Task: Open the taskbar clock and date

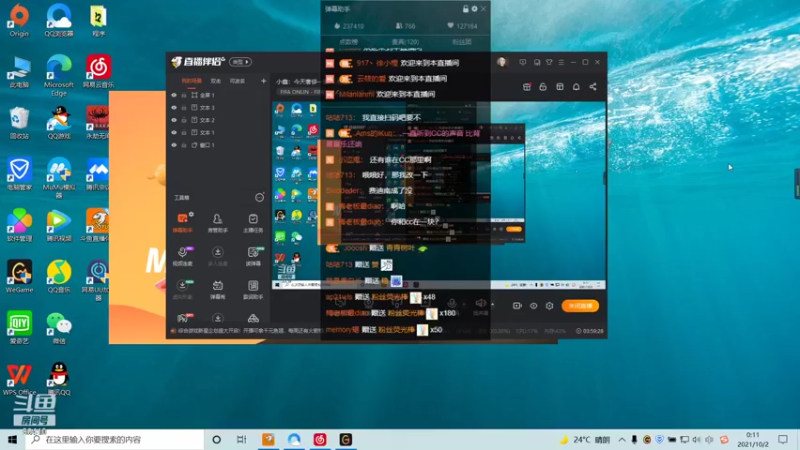Action: (x=753, y=439)
